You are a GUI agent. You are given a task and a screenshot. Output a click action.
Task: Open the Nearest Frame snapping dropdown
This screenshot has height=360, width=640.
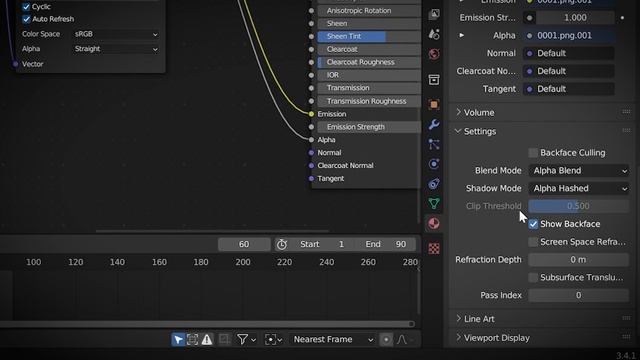333,339
